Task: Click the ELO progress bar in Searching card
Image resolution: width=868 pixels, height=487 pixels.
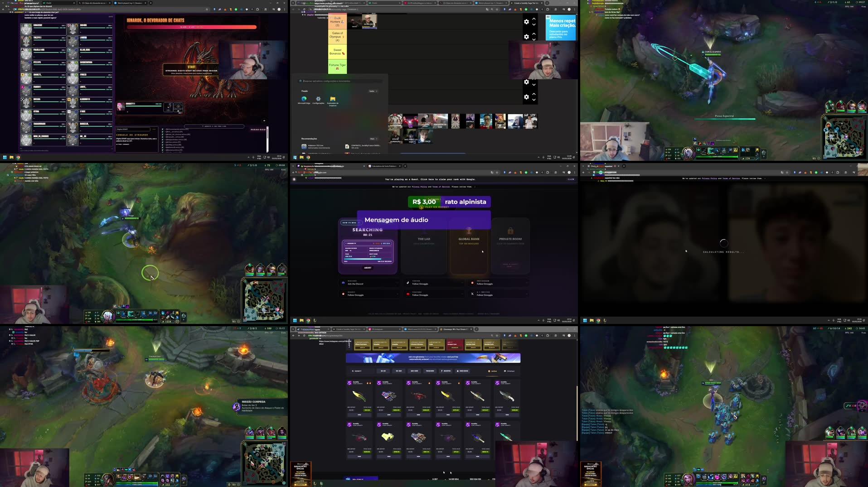Action: point(368,260)
